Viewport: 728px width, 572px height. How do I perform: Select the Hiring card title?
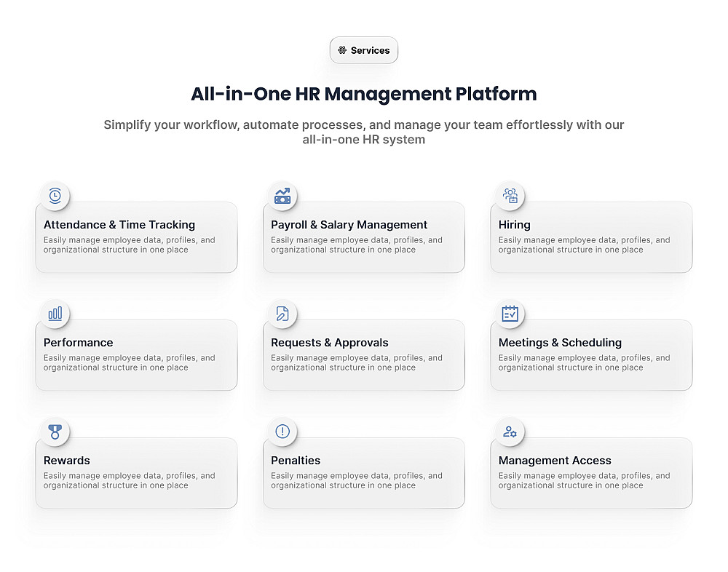tap(515, 225)
